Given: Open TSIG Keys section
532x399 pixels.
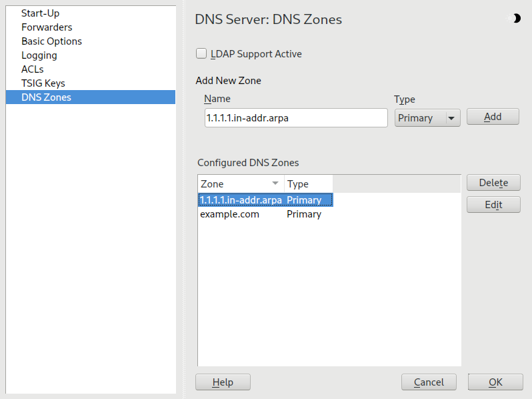Looking at the screenshot, I should pos(43,83).
